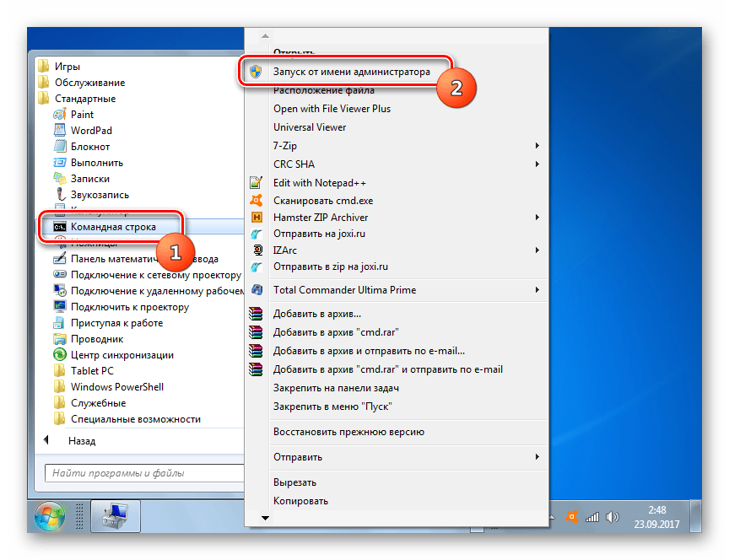Expand the CRC SHA submenu arrow
The width and height of the screenshot is (729, 560).
click(537, 164)
